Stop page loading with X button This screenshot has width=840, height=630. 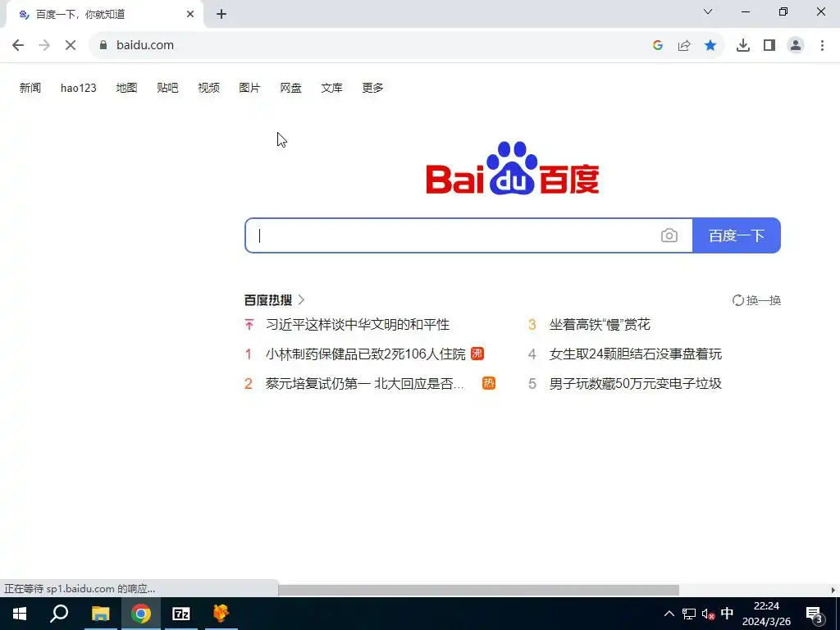coord(71,45)
